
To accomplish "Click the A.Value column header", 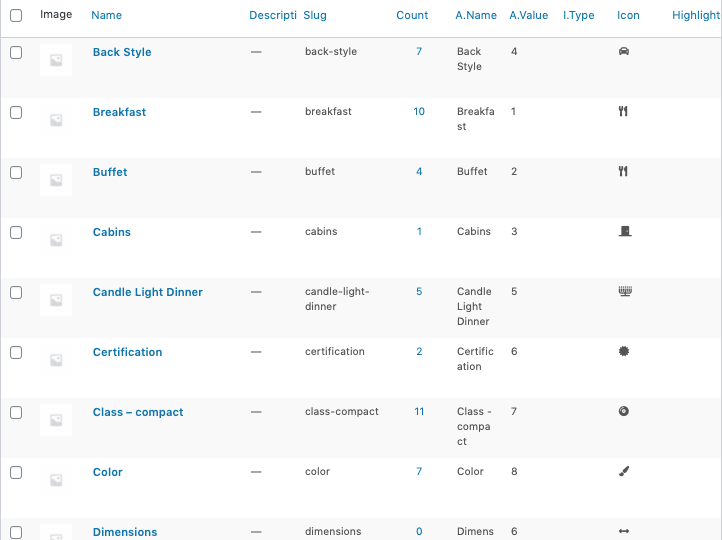I will (528, 15).
